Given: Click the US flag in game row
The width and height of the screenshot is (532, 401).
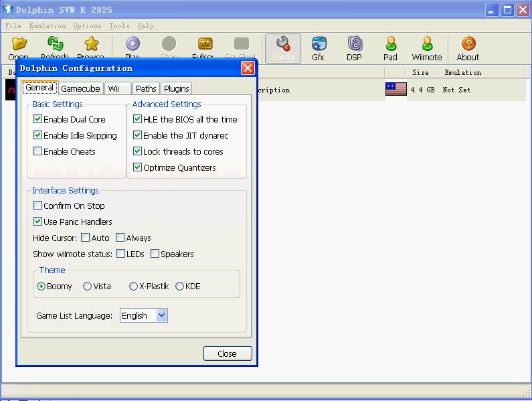Looking at the screenshot, I should coord(396,89).
